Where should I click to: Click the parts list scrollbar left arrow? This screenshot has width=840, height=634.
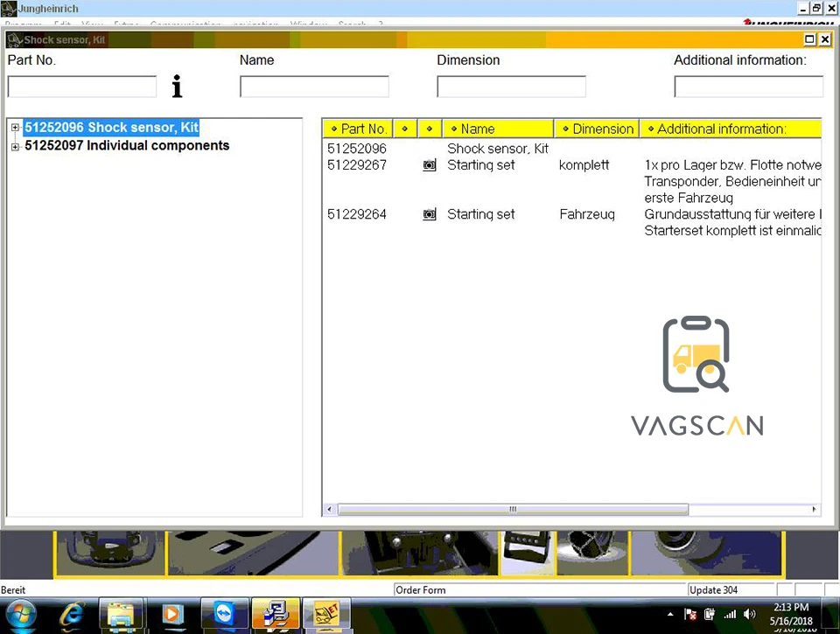point(330,509)
